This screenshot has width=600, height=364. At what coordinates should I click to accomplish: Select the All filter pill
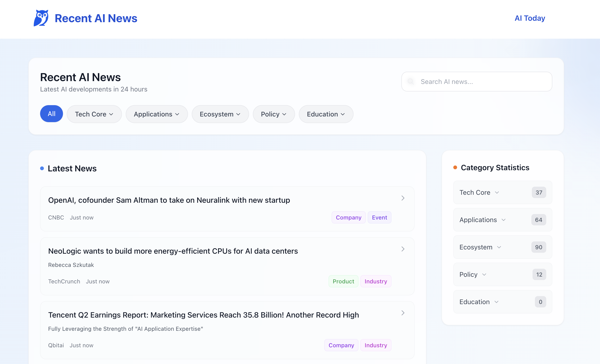(51, 114)
